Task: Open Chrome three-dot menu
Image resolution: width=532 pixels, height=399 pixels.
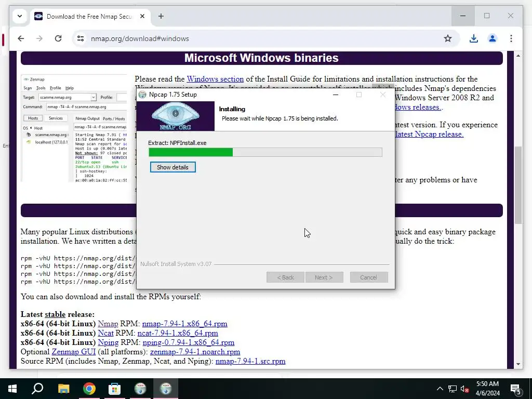Action: (x=511, y=38)
